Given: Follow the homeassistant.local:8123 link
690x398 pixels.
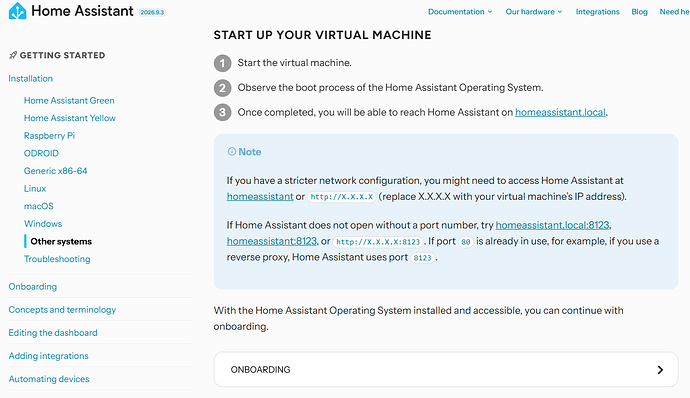Looking at the screenshot, I should [x=552, y=225].
